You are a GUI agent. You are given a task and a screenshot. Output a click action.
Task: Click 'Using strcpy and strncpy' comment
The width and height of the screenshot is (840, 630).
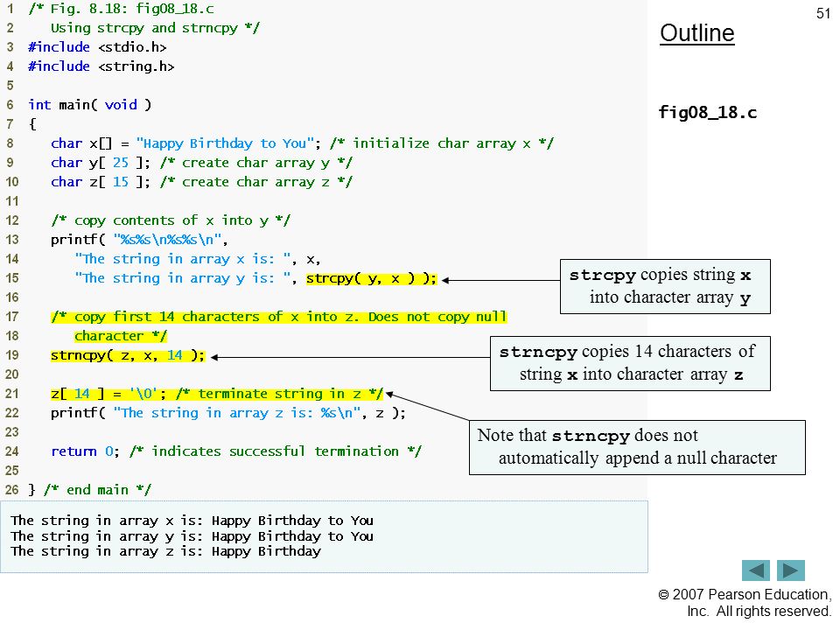pyautogui.click(x=156, y=28)
